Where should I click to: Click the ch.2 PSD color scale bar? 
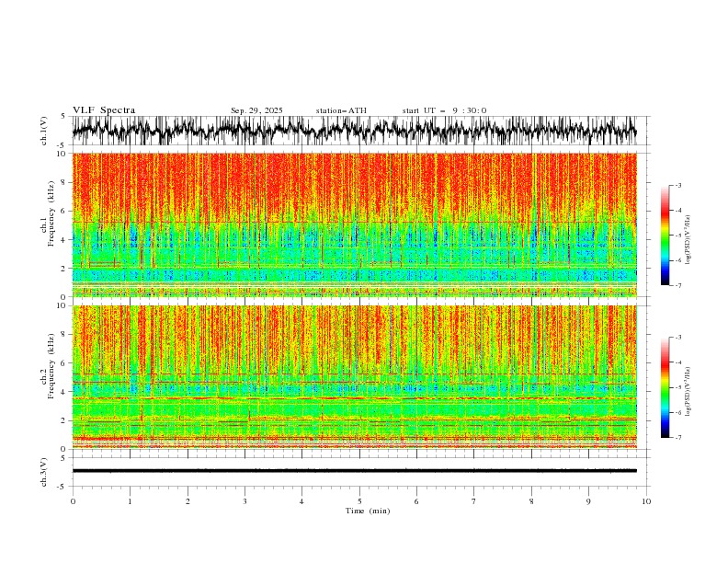tap(665, 387)
